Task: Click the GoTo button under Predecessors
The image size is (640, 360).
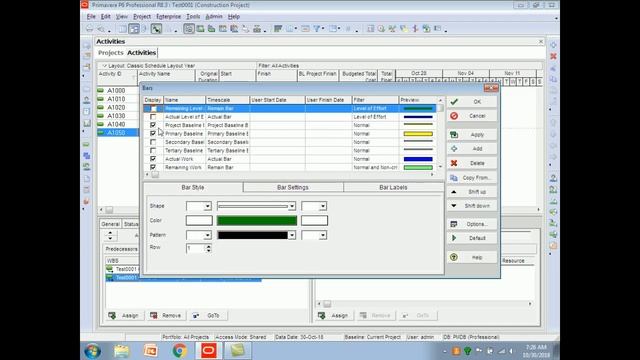Action: coord(209,316)
